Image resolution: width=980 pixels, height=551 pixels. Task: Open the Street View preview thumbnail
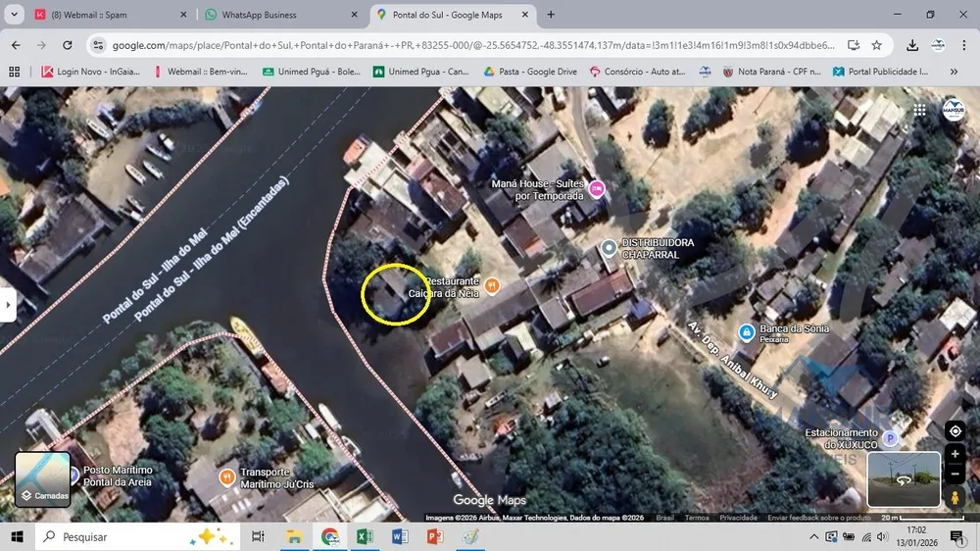coord(904,479)
